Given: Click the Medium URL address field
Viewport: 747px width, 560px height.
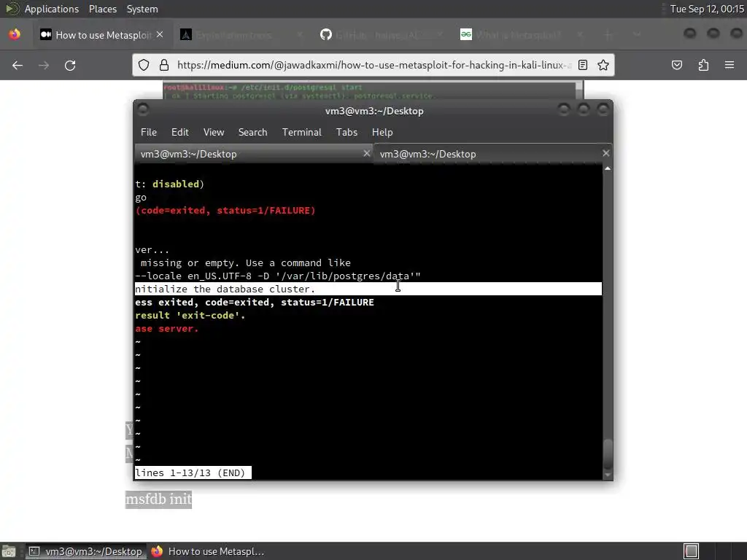Looking at the screenshot, I should [x=374, y=65].
